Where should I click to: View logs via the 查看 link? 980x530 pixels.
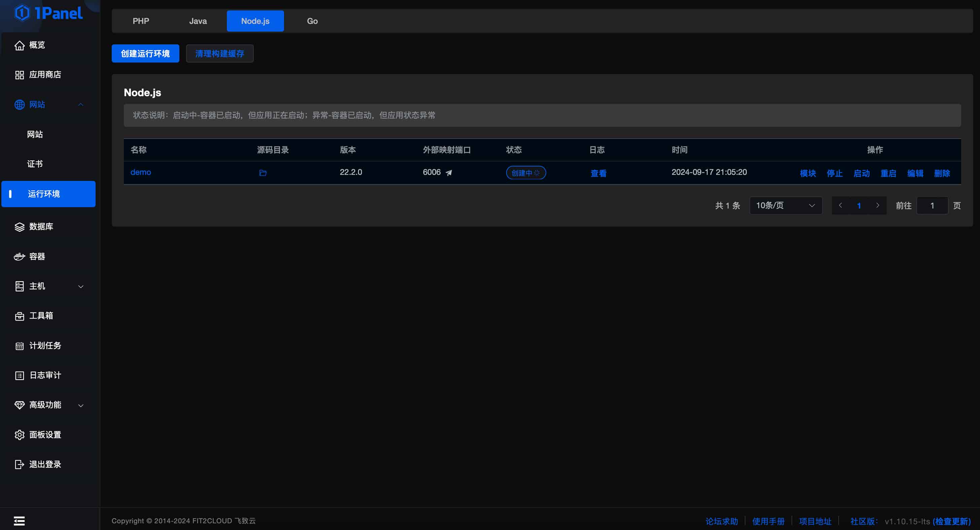598,174
